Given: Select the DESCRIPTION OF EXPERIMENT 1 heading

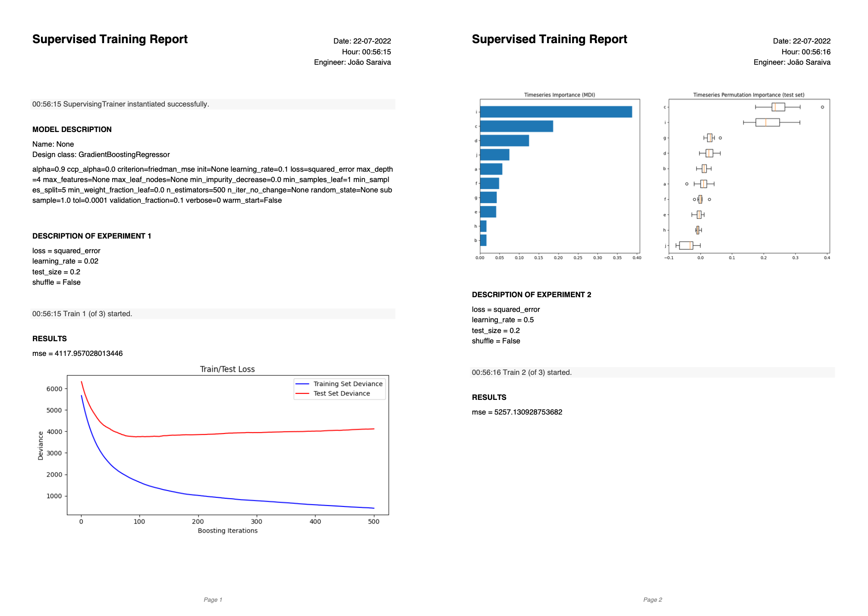Looking at the screenshot, I should click(x=92, y=236).
